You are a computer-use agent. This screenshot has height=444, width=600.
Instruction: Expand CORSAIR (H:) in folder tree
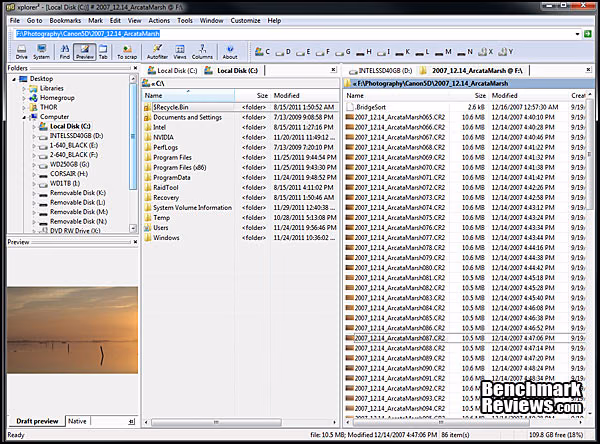34,174
